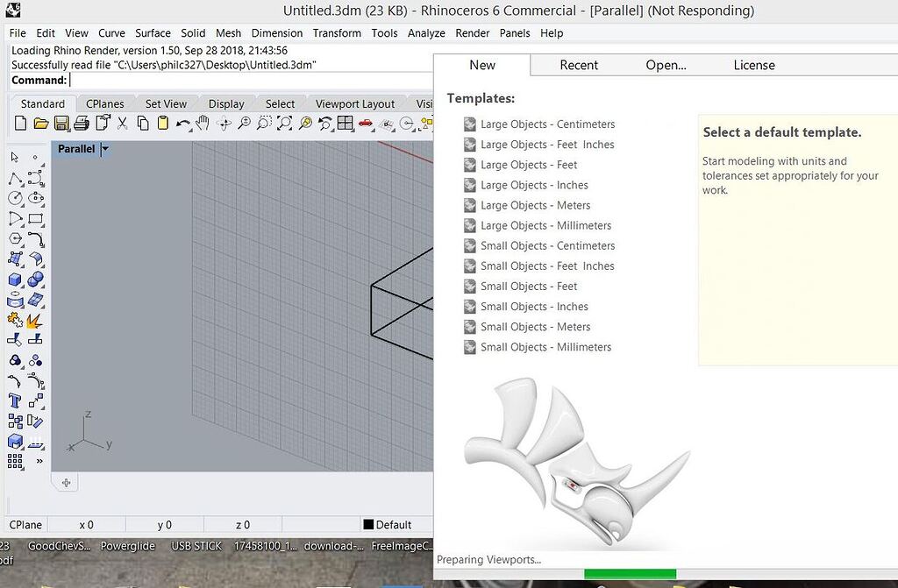Click the Print icon in the toolbar
This screenshot has height=588, width=898.
(x=82, y=124)
